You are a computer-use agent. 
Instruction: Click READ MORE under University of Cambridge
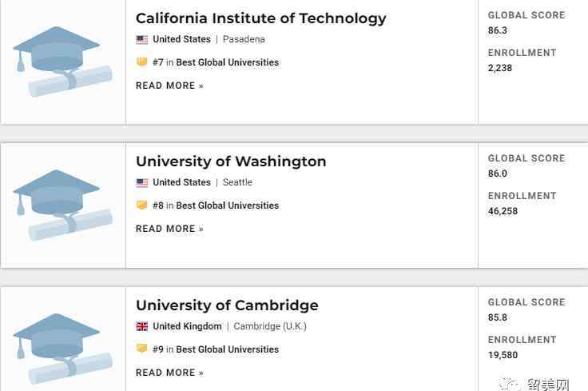pyautogui.click(x=169, y=373)
